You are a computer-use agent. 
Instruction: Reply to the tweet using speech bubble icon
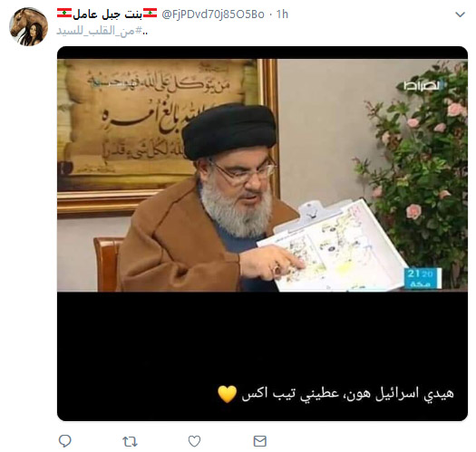[64, 441]
